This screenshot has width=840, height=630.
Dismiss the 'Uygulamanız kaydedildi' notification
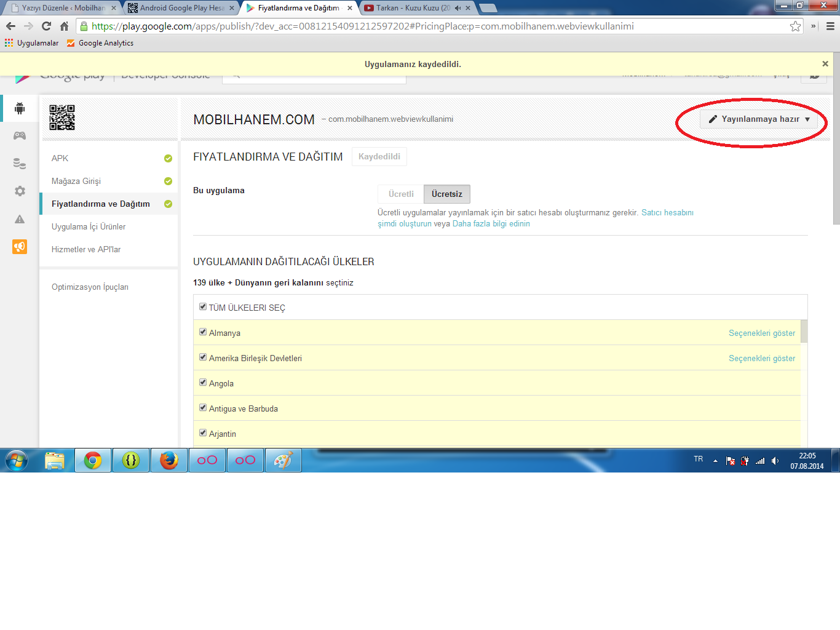(825, 64)
